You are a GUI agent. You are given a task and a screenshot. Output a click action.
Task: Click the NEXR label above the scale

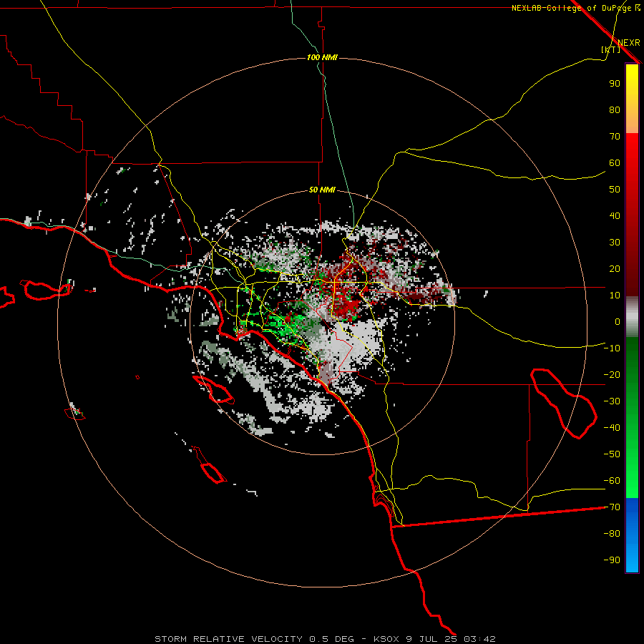coord(628,43)
